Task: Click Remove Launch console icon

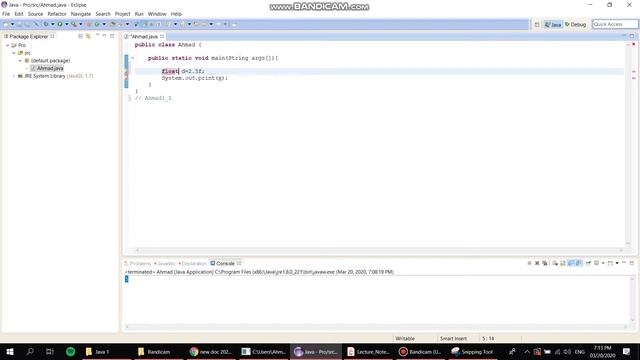Action: 537,263
